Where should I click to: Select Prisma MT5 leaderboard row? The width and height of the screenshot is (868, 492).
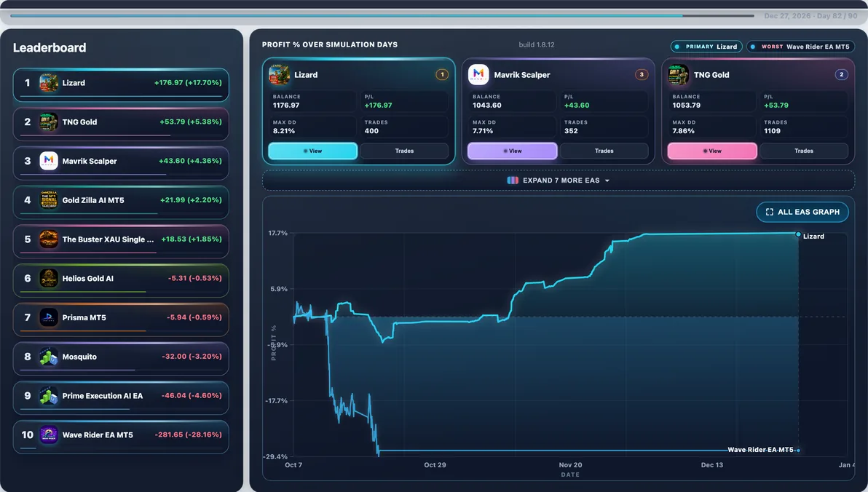pyautogui.click(x=121, y=320)
